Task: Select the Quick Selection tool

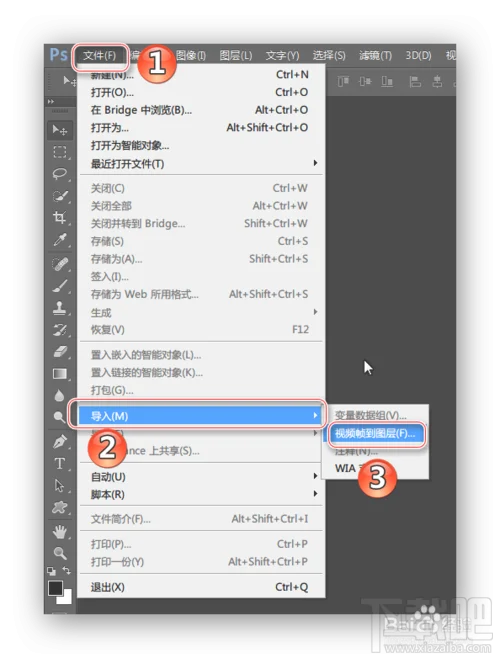Action: pyautogui.click(x=60, y=196)
